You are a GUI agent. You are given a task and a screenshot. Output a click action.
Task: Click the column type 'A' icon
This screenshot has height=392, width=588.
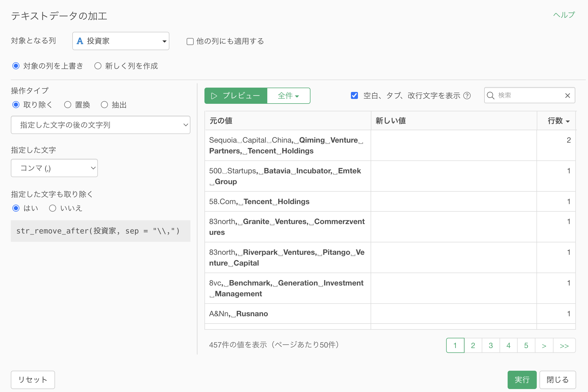[x=80, y=41]
